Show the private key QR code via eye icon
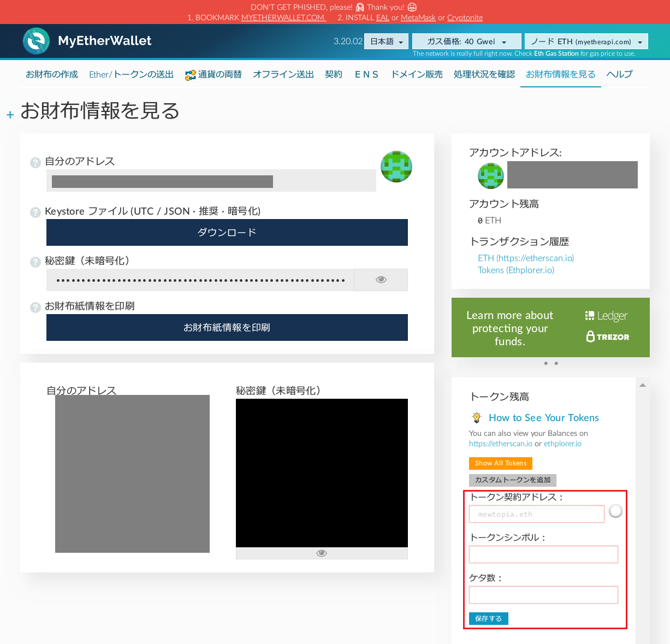670x644 pixels. (322, 553)
